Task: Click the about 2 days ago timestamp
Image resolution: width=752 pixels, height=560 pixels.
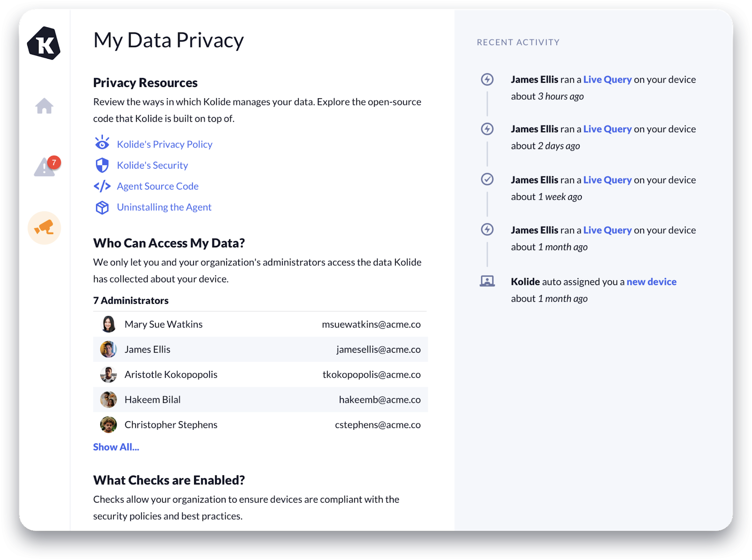Action: (x=545, y=146)
